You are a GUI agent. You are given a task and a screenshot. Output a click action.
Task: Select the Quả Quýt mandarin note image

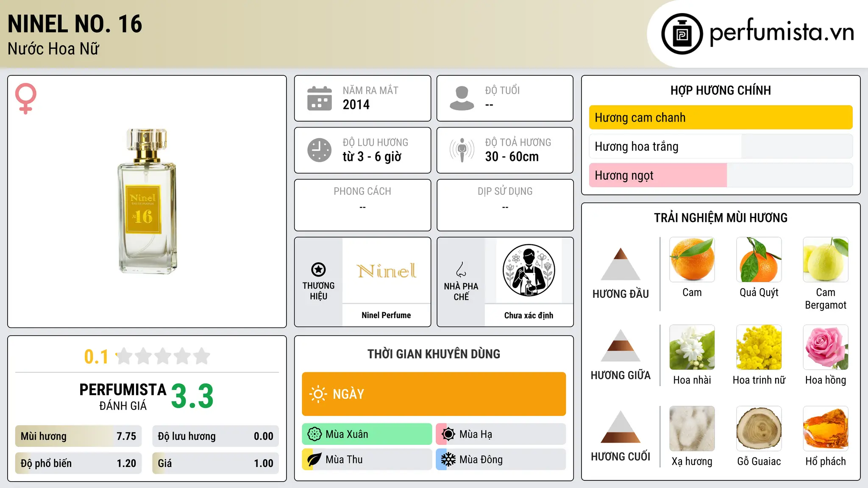[x=759, y=260]
